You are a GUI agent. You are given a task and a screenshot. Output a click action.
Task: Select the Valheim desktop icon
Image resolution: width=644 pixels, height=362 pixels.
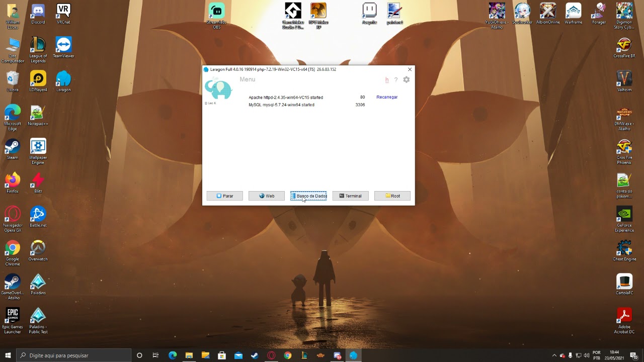pyautogui.click(x=624, y=81)
